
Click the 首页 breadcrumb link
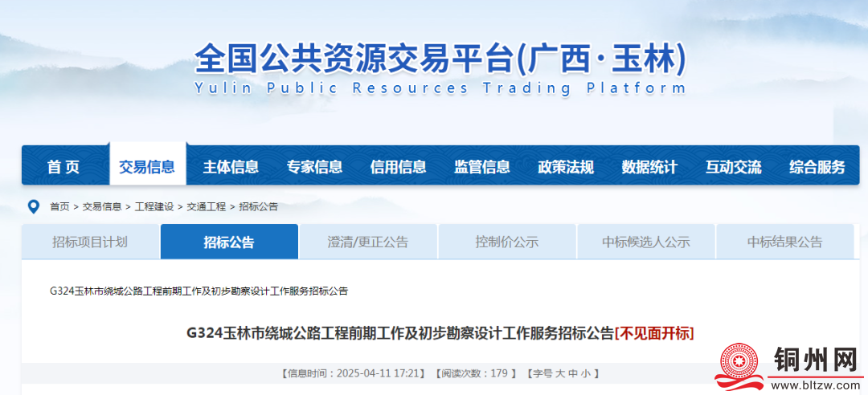[59, 207]
